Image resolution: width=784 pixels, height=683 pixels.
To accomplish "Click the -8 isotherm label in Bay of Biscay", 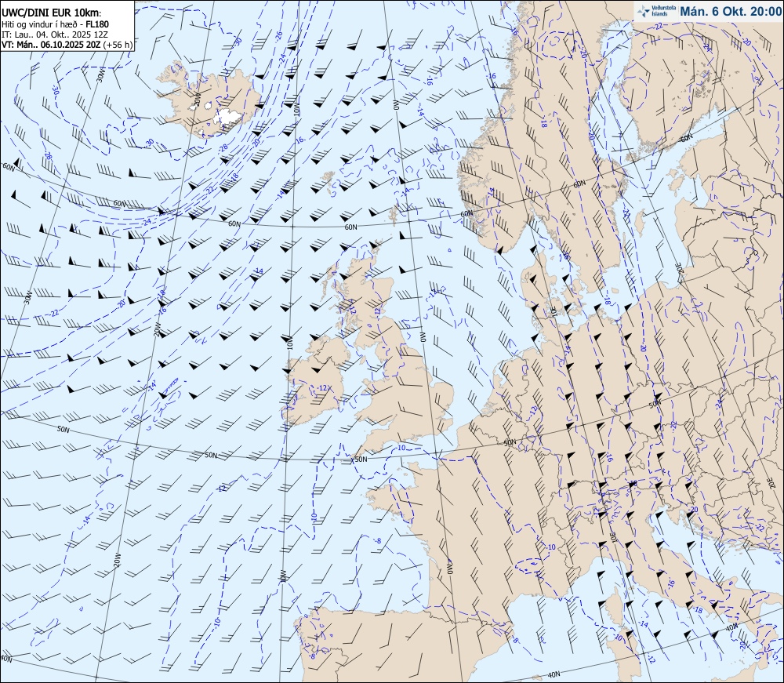I will point(378,540).
